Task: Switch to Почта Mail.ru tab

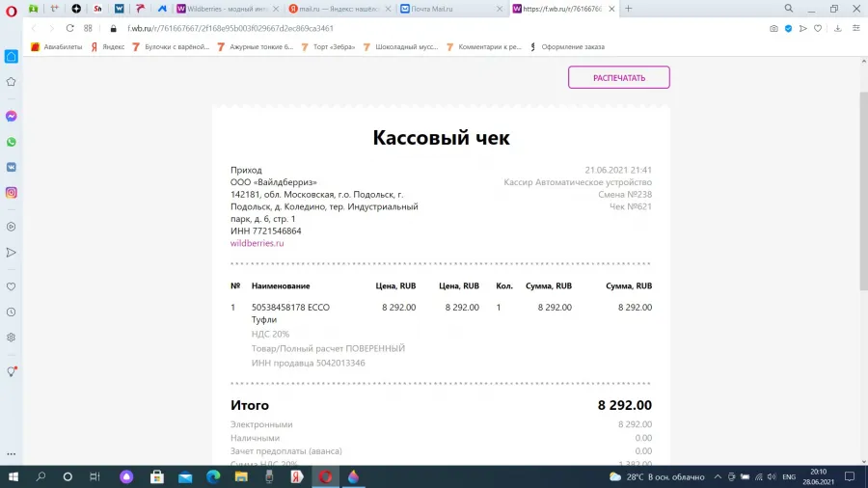Action: click(450, 9)
